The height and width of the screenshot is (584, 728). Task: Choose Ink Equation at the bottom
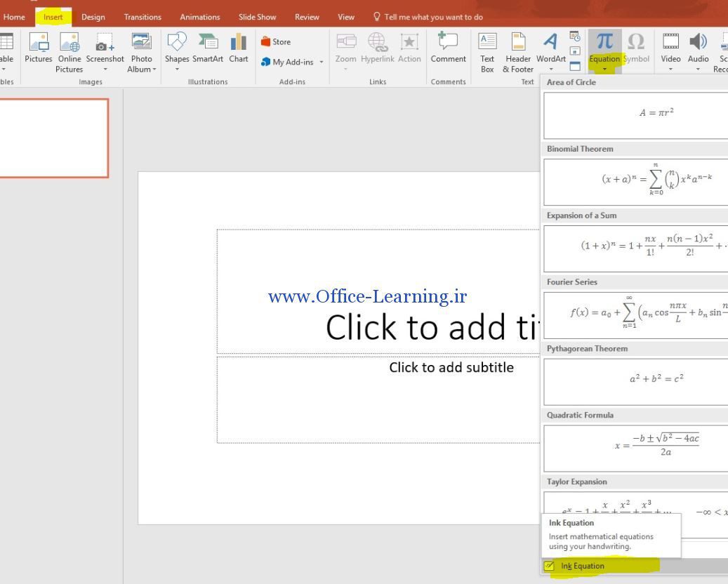(583, 566)
